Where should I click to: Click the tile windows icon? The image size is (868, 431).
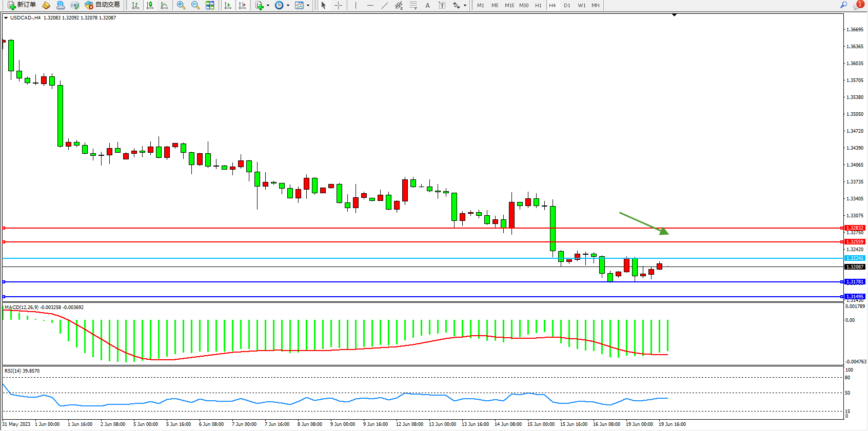[210, 5]
